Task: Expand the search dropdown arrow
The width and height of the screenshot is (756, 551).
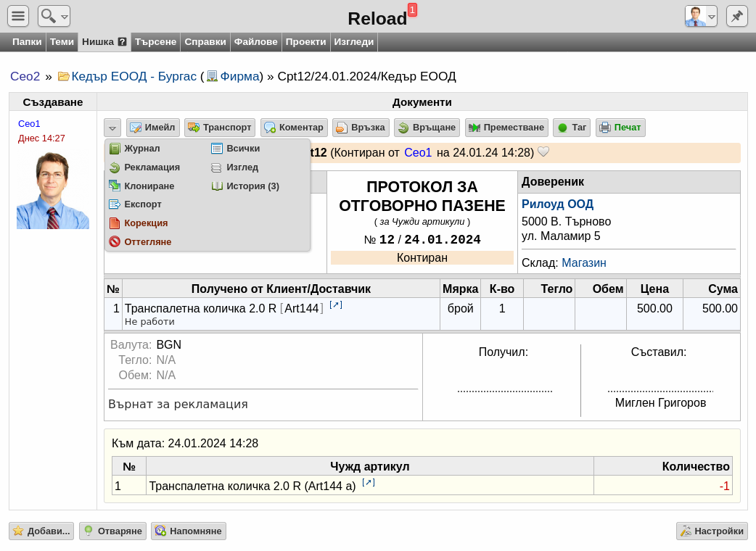Action: 65,17
